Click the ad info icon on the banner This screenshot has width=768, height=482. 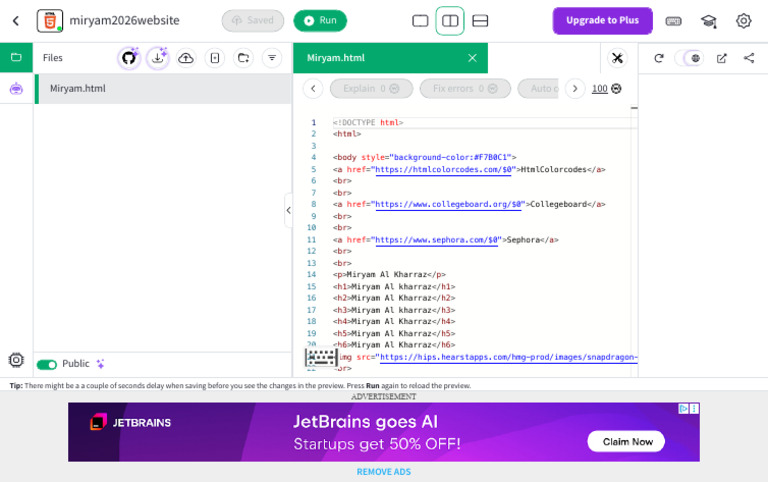(x=684, y=409)
